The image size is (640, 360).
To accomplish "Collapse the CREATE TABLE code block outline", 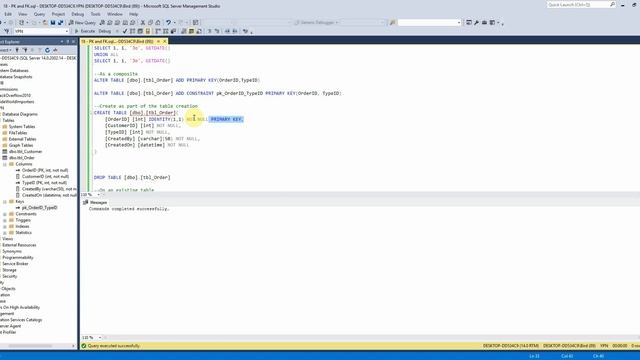I will pyautogui.click(x=91, y=113).
